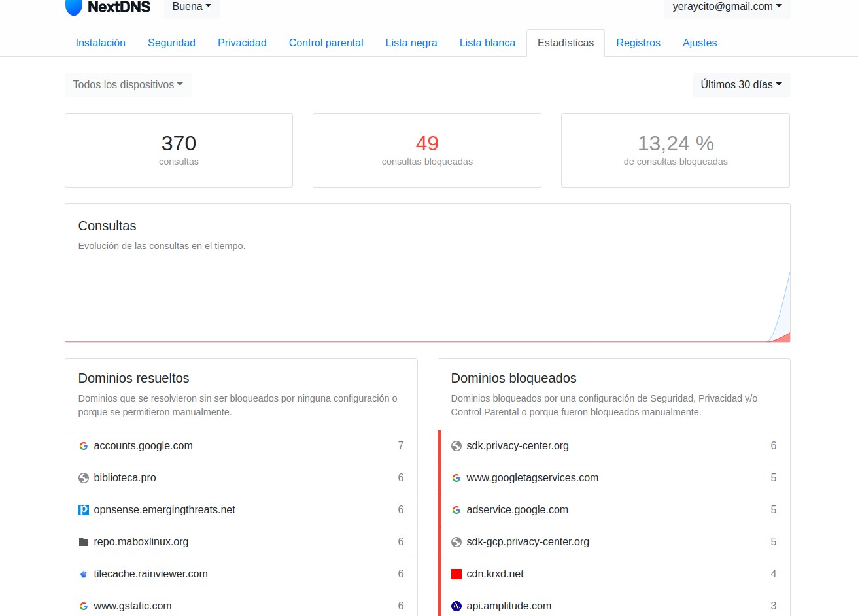Open the Buena configuration dropdown
This screenshot has width=858, height=616.
(192, 7)
